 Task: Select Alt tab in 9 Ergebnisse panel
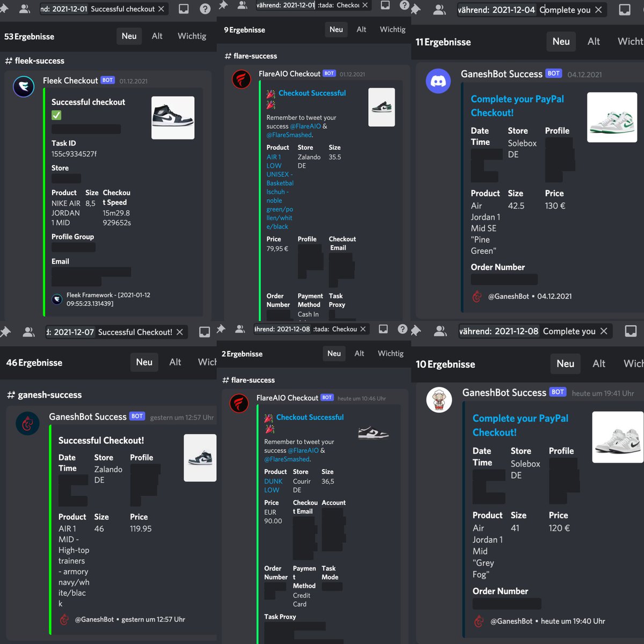coord(362,30)
